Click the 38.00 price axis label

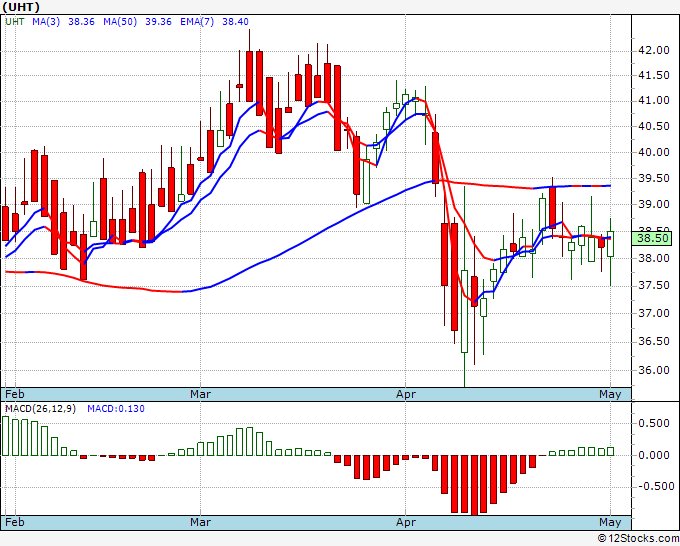point(654,258)
